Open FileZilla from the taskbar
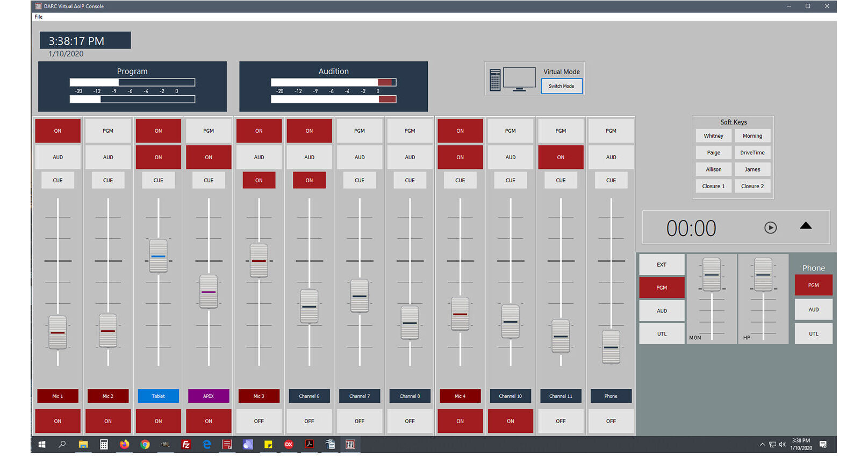 (186, 444)
